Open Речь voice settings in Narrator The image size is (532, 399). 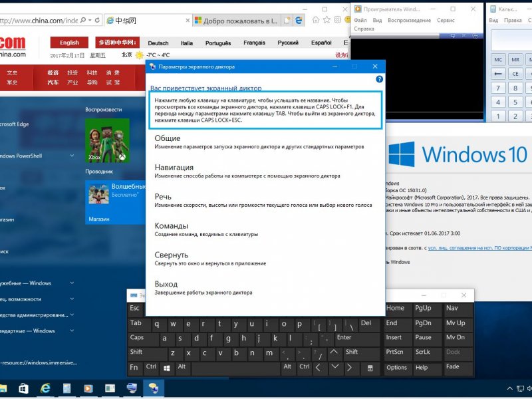tap(263, 201)
